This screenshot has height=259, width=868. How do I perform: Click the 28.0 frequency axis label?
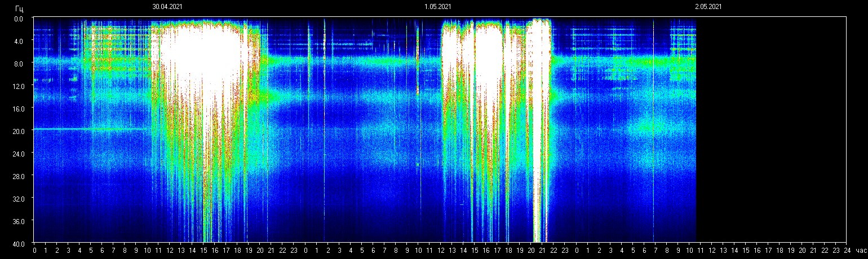[x=17, y=176]
